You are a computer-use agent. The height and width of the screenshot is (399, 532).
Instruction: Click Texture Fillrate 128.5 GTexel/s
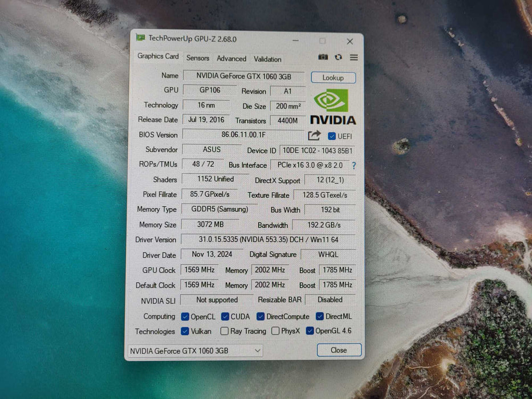point(324,195)
